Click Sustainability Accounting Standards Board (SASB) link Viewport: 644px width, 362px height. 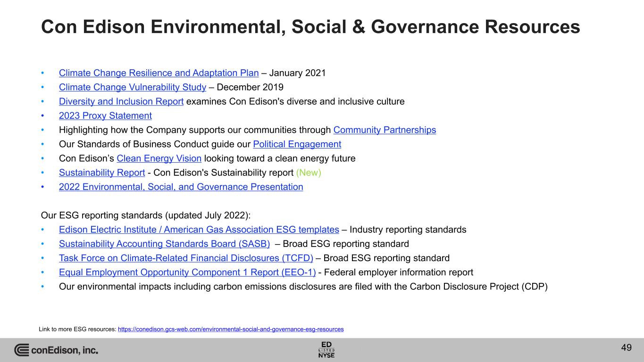click(164, 244)
